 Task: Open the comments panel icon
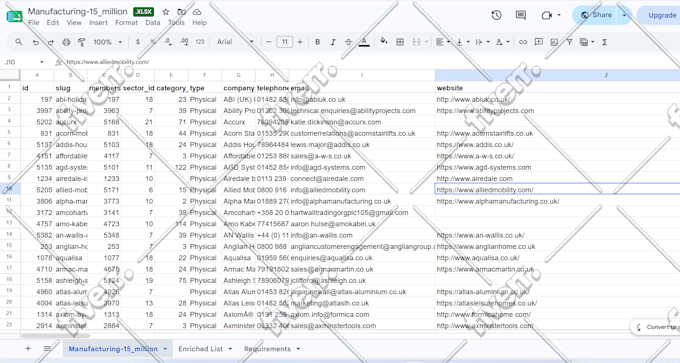(521, 15)
